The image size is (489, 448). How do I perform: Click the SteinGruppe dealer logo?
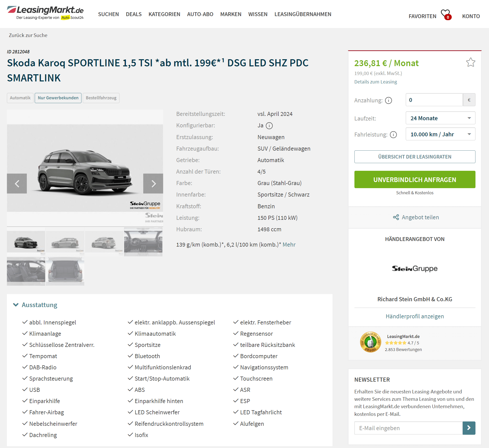415,269
